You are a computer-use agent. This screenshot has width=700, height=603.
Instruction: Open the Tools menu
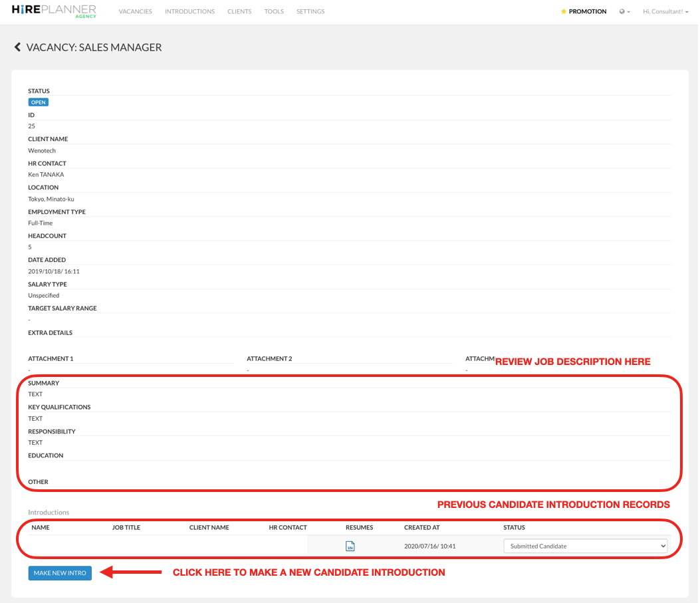(274, 11)
